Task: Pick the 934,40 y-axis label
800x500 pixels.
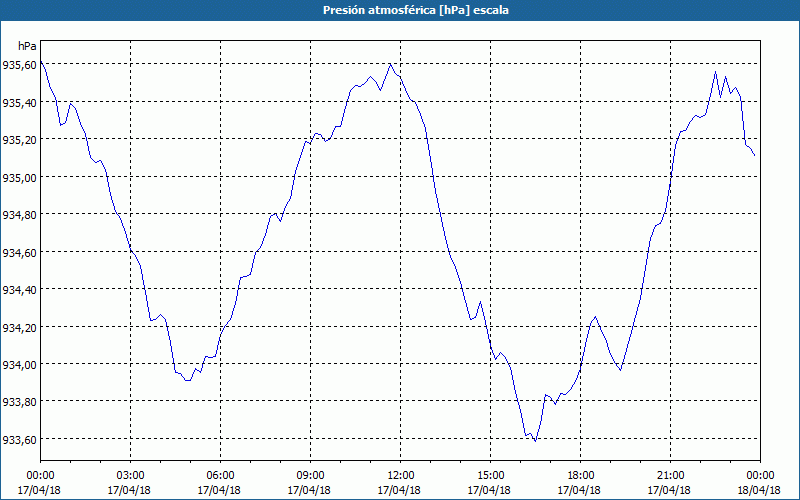Action: tap(20, 290)
